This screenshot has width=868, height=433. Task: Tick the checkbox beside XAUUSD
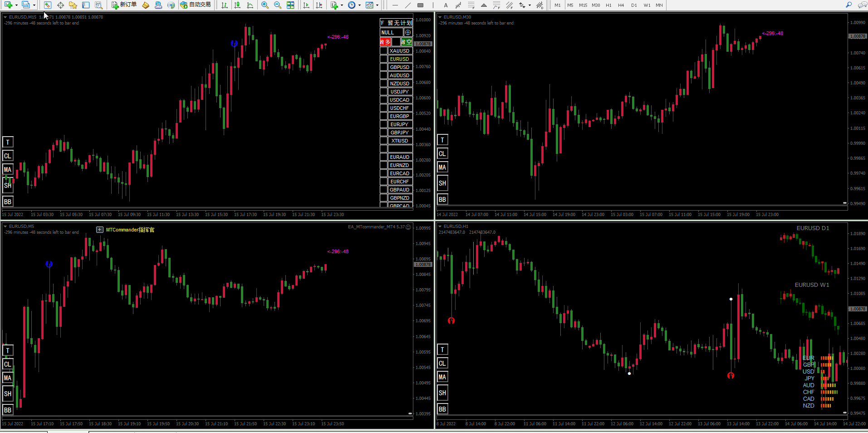[384, 51]
